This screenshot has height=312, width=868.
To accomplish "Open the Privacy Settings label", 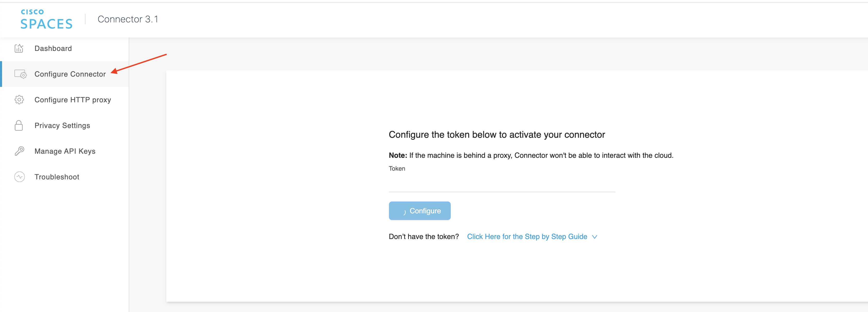I will (62, 125).
